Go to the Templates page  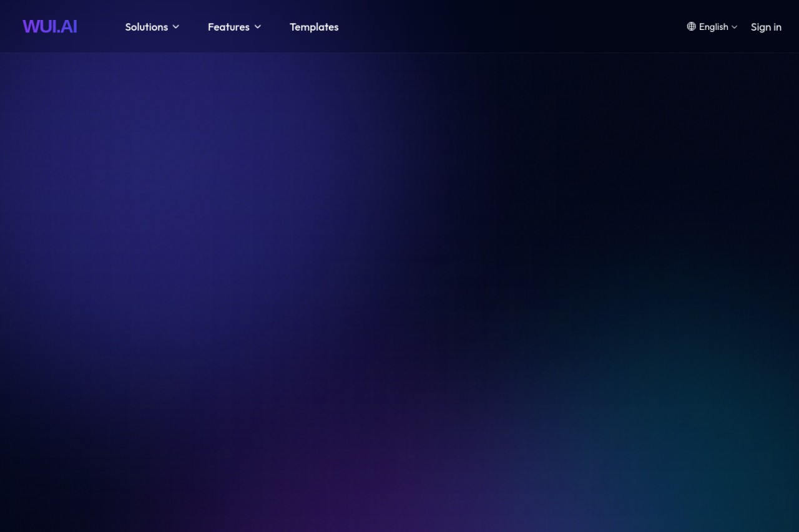pyautogui.click(x=314, y=27)
